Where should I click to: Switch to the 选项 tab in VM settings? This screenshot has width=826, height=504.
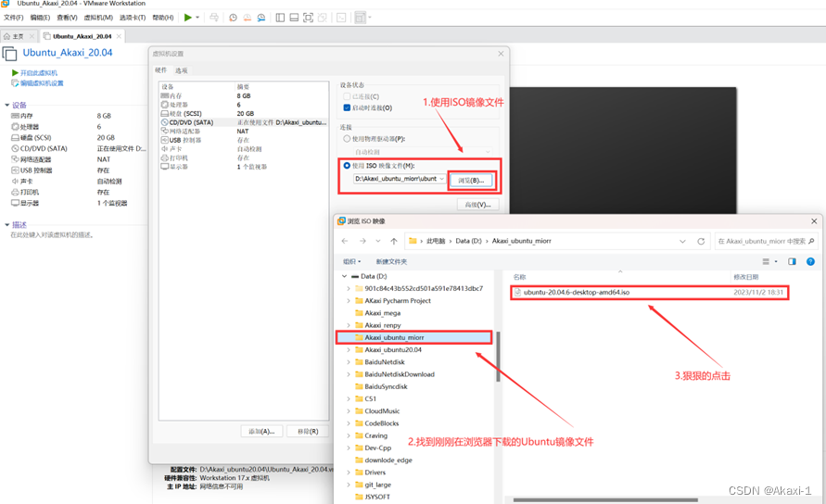point(181,70)
